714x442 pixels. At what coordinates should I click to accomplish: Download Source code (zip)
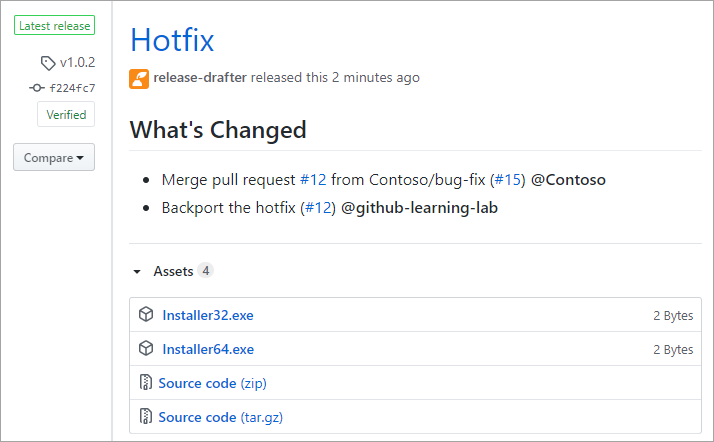click(212, 383)
